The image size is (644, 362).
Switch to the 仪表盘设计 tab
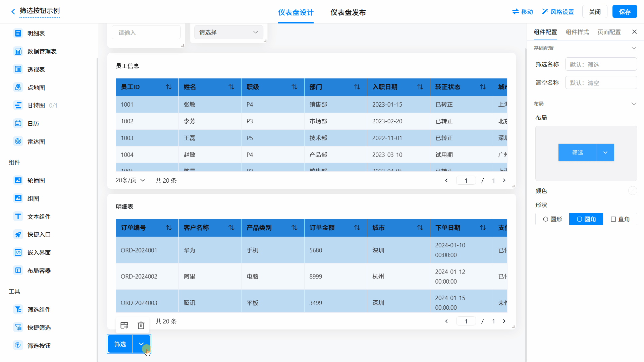tap(296, 12)
